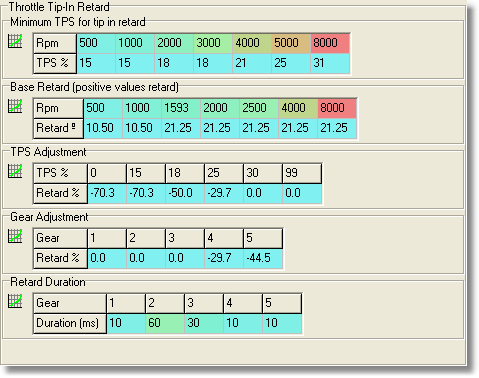Select Gear Adjustment retard 0.0 for gear 1
Screen dimensions: 479x378
107,258
